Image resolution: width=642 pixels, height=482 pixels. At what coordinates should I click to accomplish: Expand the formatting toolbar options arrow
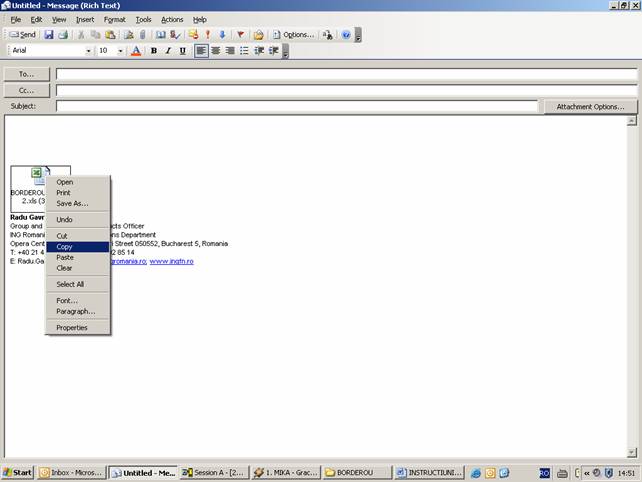pos(285,52)
